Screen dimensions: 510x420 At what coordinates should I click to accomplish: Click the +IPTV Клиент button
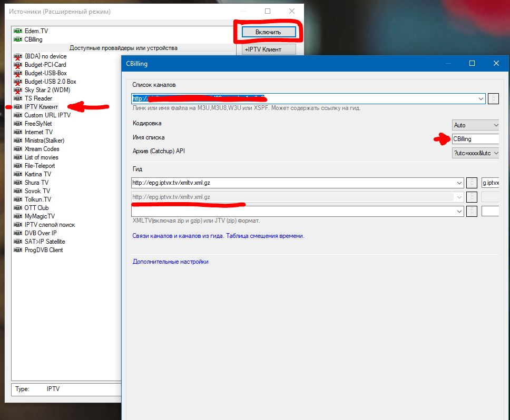click(269, 49)
